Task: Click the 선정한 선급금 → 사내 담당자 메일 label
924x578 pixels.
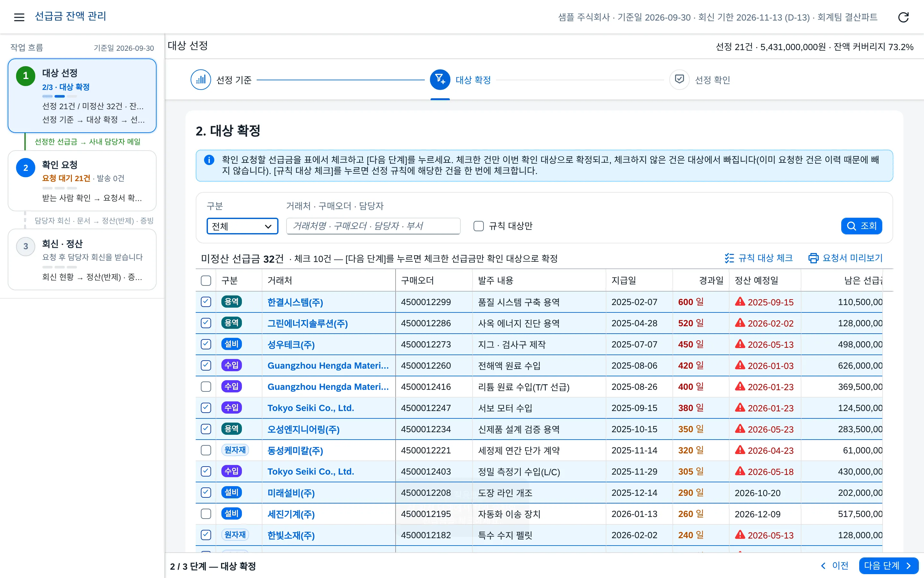Action: pyautogui.click(x=88, y=141)
